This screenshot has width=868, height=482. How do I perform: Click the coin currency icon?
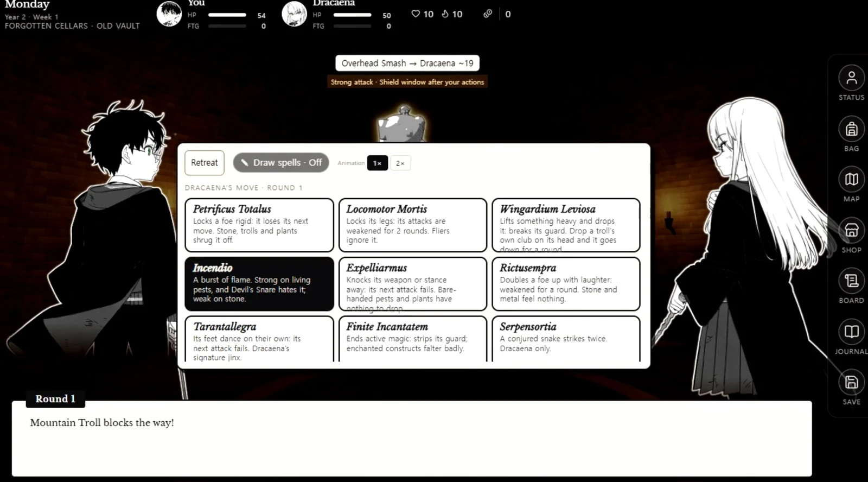(x=488, y=14)
